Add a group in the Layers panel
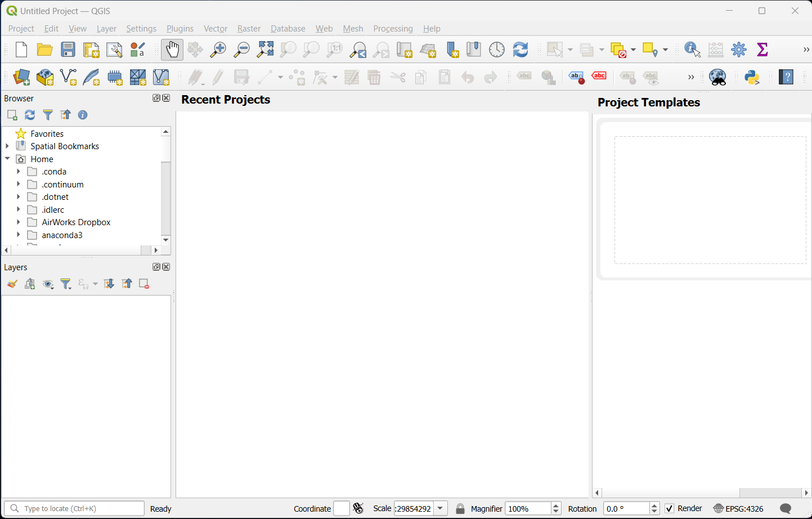The width and height of the screenshot is (812, 519). point(30,284)
